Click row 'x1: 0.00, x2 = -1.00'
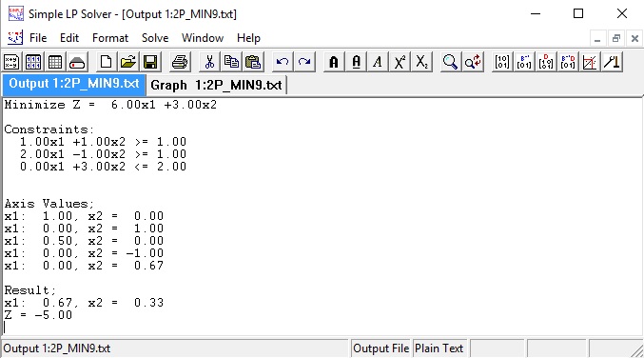 [84, 253]
